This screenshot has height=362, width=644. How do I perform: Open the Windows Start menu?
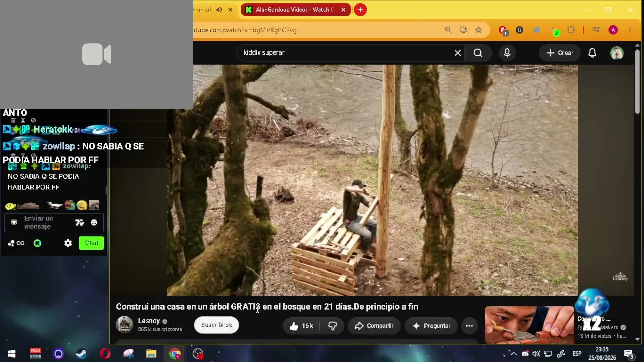(x=11, y=354)
